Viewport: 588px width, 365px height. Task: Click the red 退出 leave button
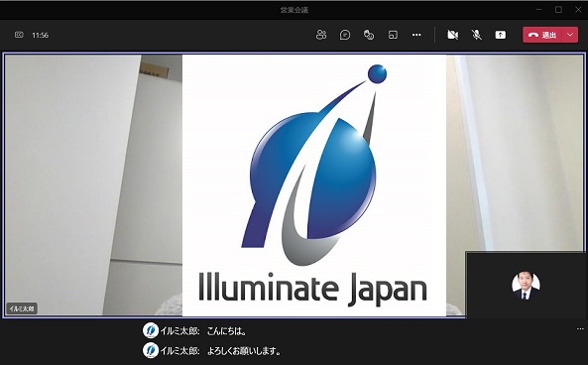click(x=541, y=35)
